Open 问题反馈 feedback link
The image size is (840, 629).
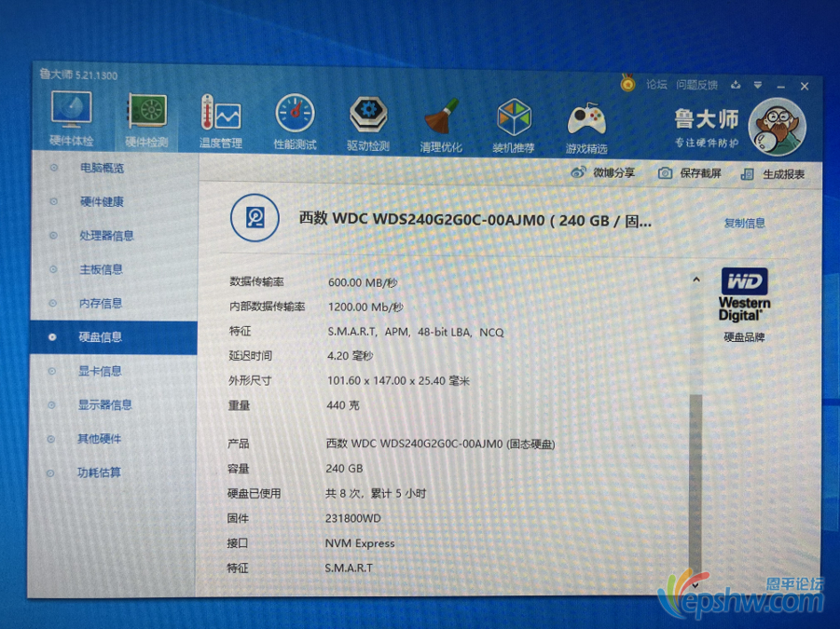point(696,85)
